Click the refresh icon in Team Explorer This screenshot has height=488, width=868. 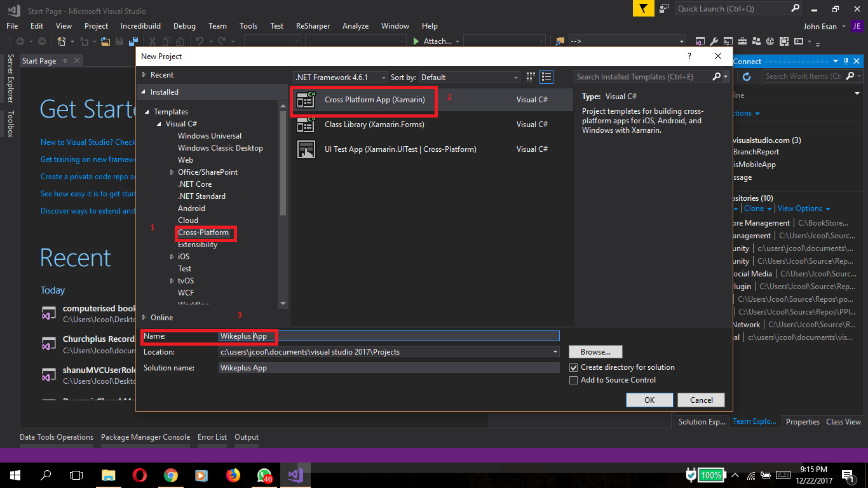tap(747, 76)
